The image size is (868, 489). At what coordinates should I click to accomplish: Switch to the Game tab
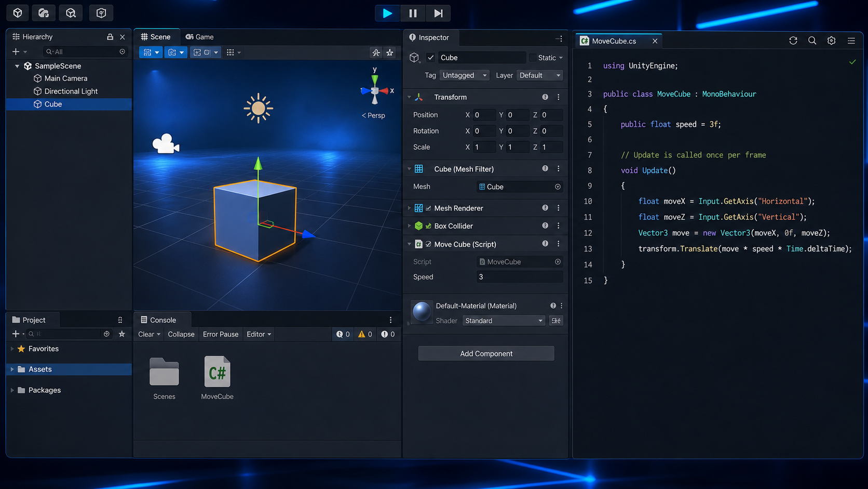pos(200,37)
